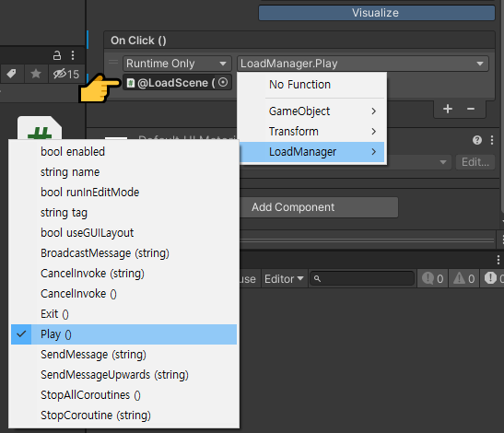This screenshot has width=504, height=433.
Task: Expand the GameObject submenu
Action: click(311, 111)
